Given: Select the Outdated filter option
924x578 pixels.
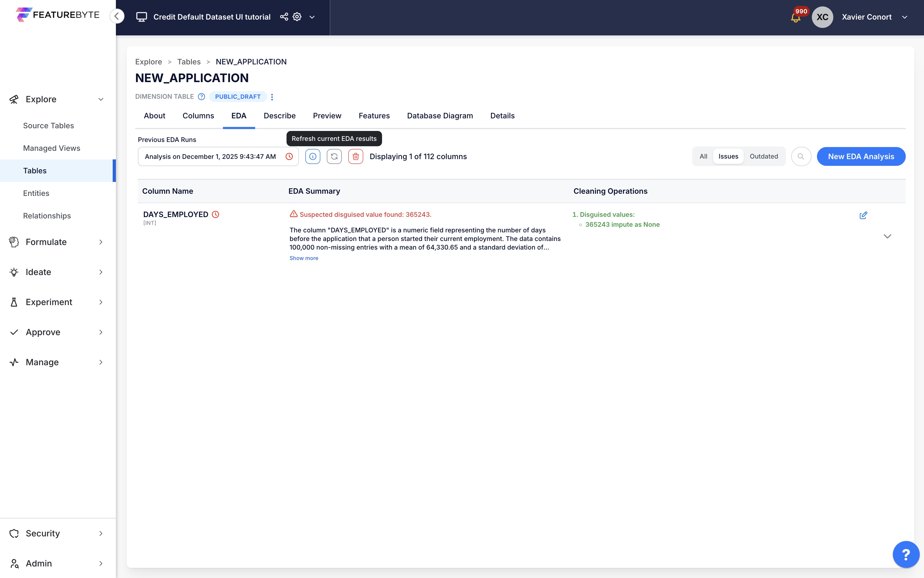Looking at the screenshot, I should point(764,156).
